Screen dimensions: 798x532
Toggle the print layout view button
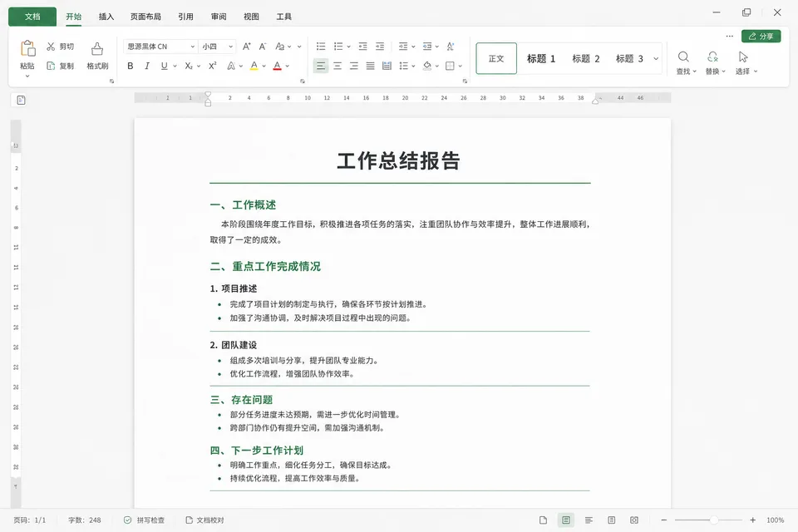click(566, 520)
